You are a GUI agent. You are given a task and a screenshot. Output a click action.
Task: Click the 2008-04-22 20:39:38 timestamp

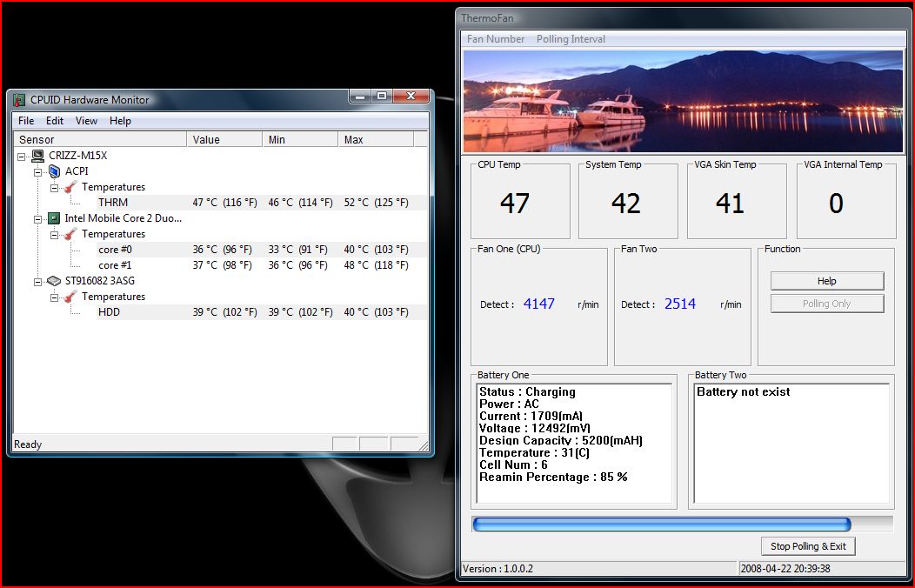point(785,569)
